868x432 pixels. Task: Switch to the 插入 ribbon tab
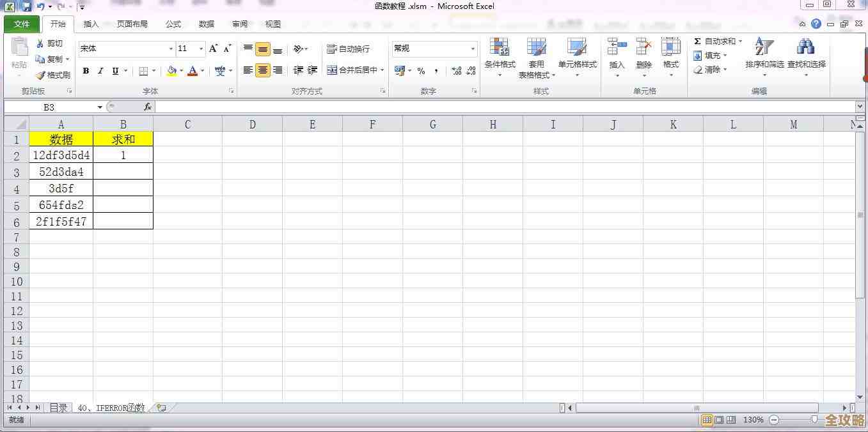(90, 24)
